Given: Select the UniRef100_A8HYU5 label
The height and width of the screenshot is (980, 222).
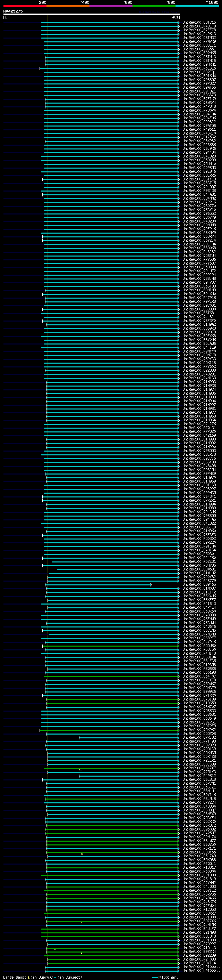Looking at the screenshot, I should 199,565.
